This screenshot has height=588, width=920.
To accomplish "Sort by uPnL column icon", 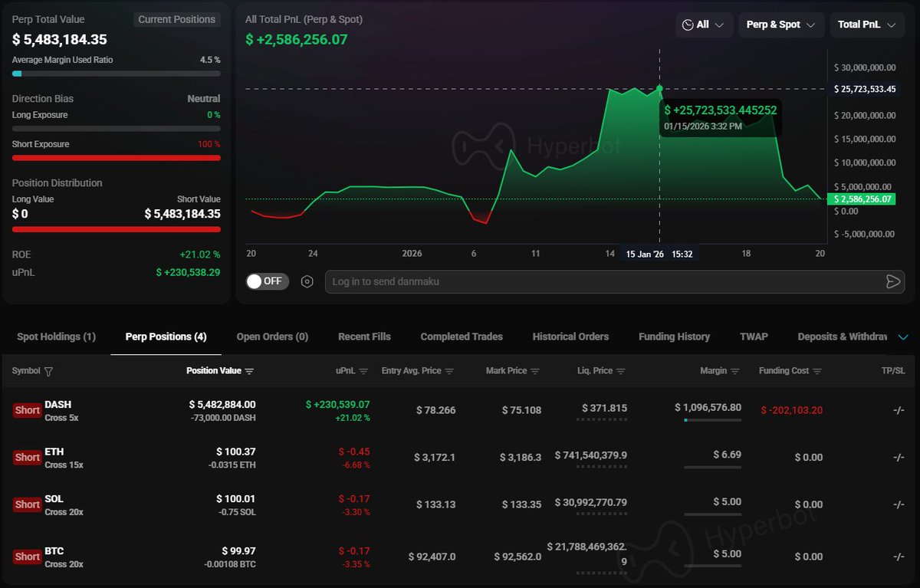I will pos(363,371).
